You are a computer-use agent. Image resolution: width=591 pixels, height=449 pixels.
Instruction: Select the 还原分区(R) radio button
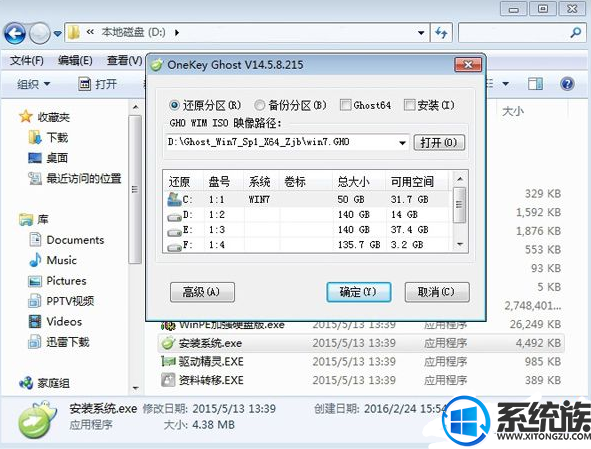click(174, 105)
